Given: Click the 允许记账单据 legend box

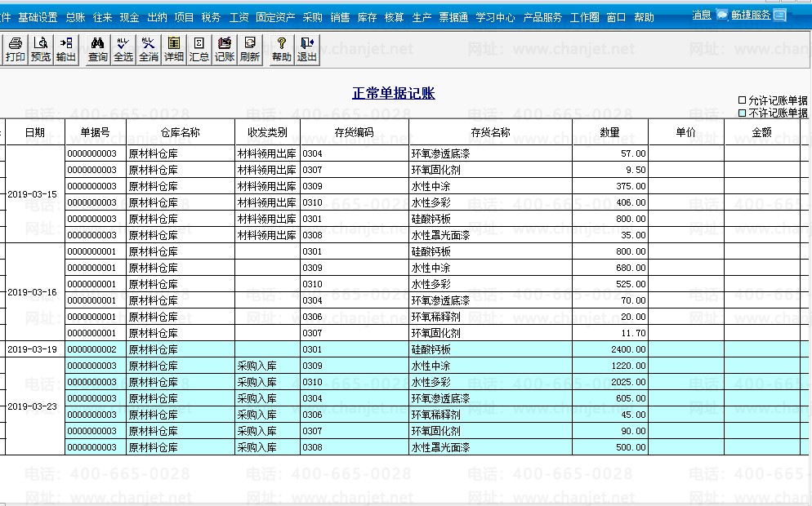Looking at the screenshot, I should coord(742,100).
